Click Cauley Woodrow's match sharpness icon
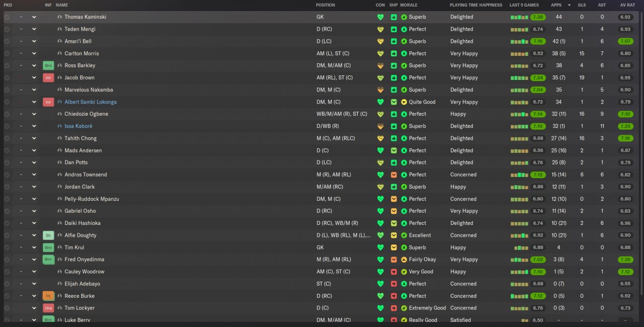Image resolution: width=644 pixels, height=327 pixels. [394, 272]
